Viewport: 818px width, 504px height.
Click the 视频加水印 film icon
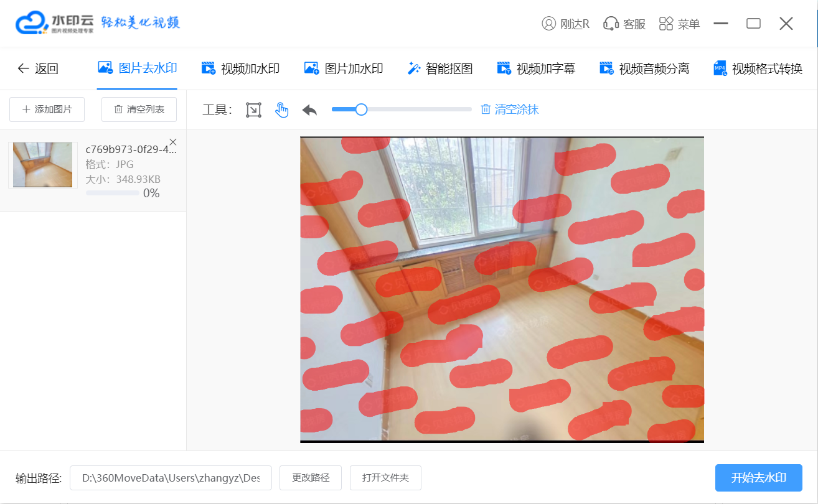(209, 68)
